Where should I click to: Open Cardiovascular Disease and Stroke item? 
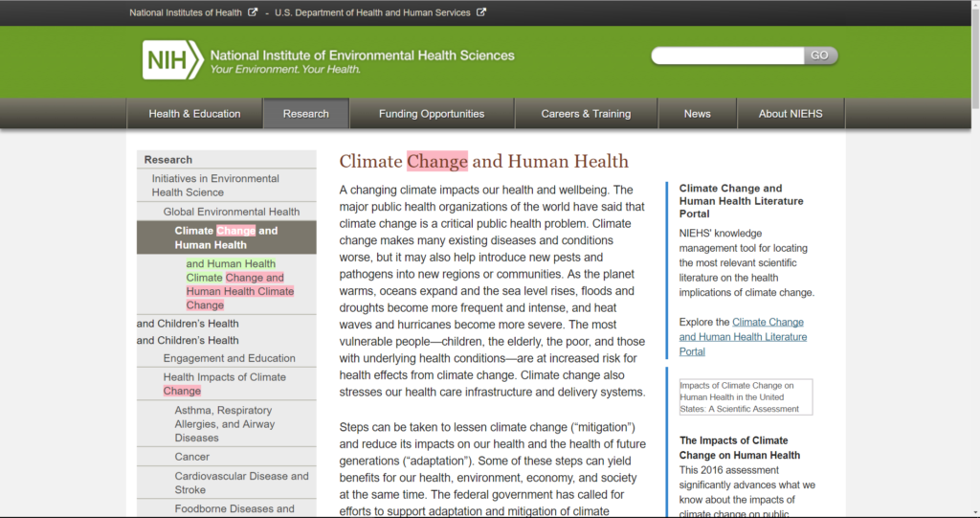point(226,483)
